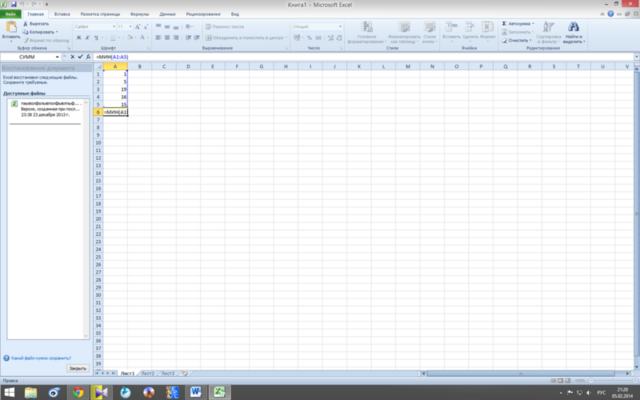This screenshot has width=640, height=400.
Task: Click the Очистить eraser icon
Action: tap(504, 40)
